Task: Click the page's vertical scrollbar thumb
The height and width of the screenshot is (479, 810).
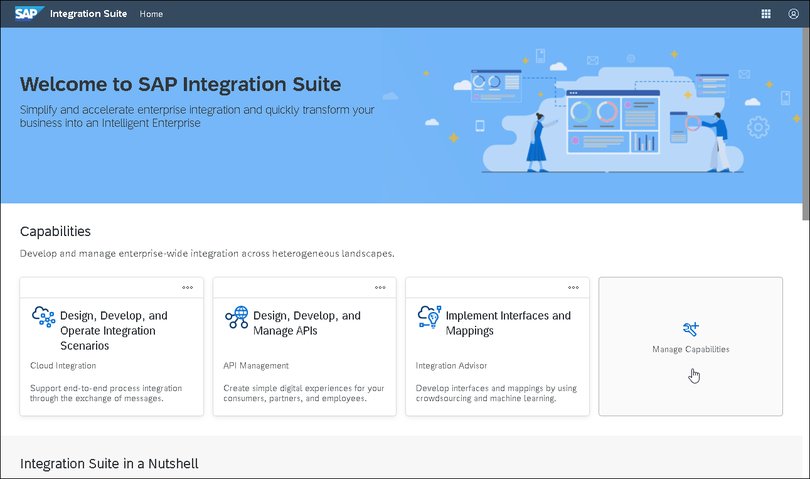Action: tap(806, 124)
